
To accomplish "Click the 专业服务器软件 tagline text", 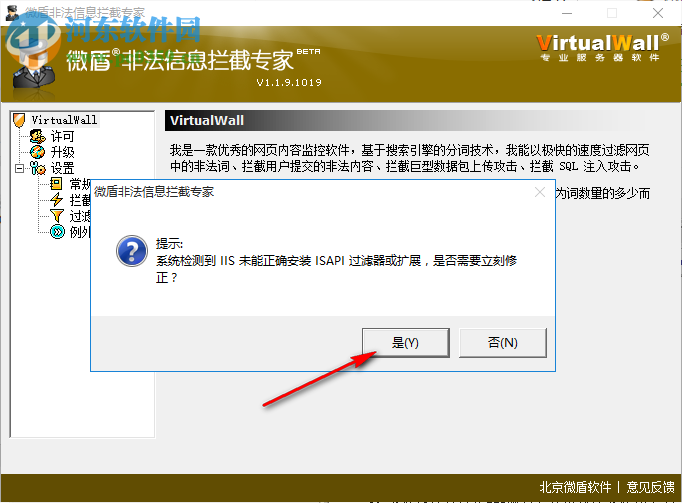I will click(x=600, y=58).
